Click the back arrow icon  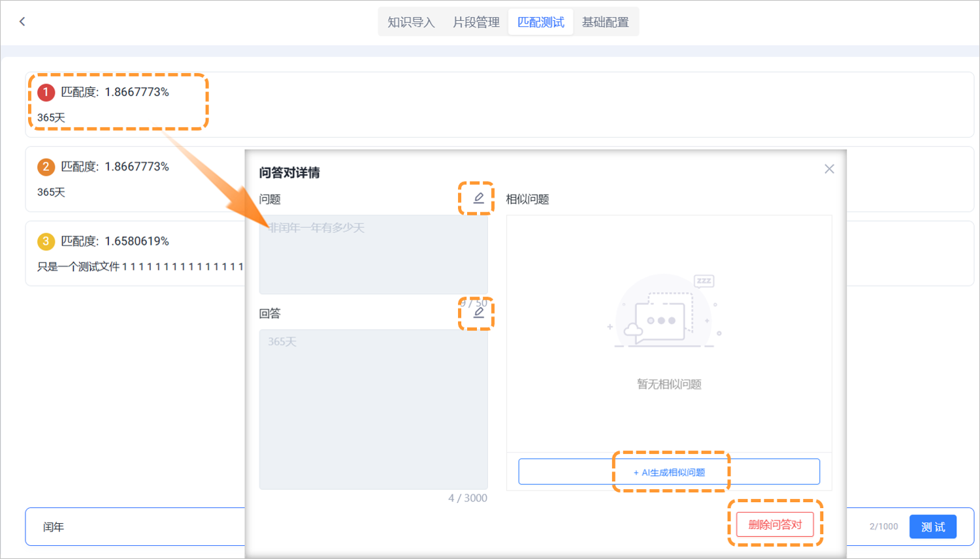[x=22, y=22]
